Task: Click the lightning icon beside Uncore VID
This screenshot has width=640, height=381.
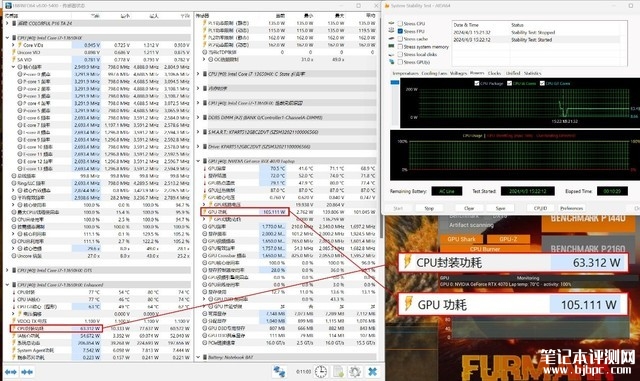Action: click(13, 52)
